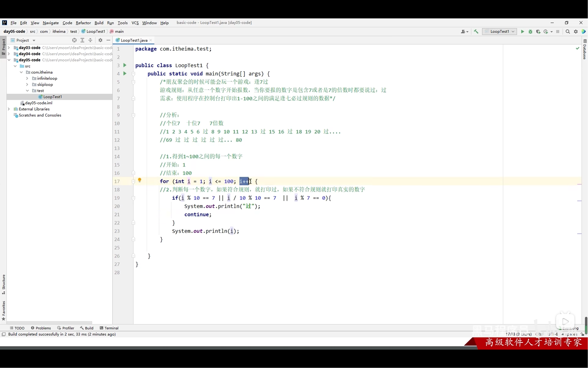The height and width of the screenshot is (368, 588).
Task: Click run gutter arrow beside main method
Action: (125, 74)
